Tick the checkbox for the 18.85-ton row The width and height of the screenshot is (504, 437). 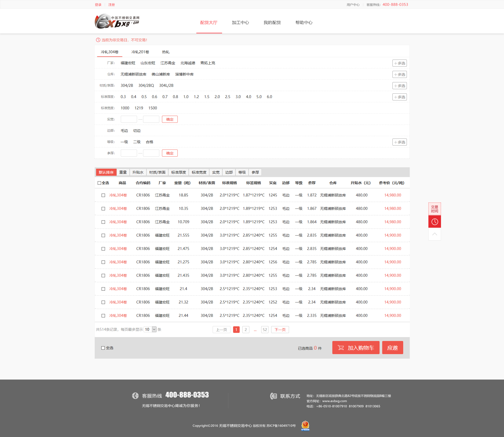point(103,195)
